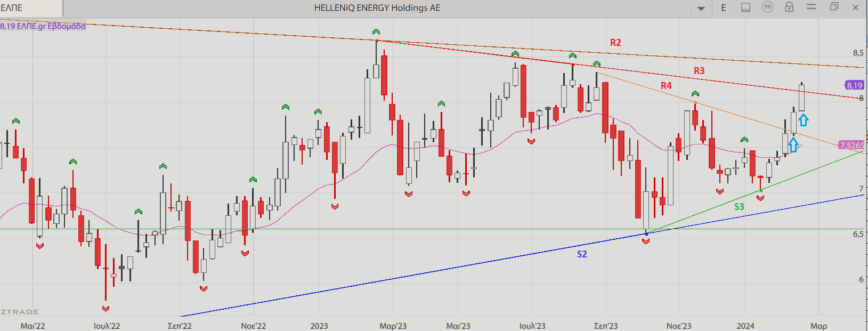
Task: Click the purple 8,19 last price tag
Action: (854, 85)
